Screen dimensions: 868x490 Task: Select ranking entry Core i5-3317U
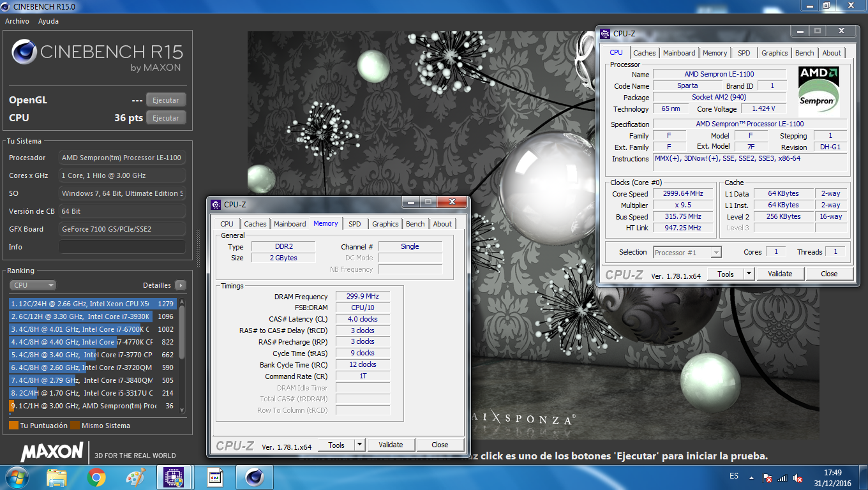point(93,393)
